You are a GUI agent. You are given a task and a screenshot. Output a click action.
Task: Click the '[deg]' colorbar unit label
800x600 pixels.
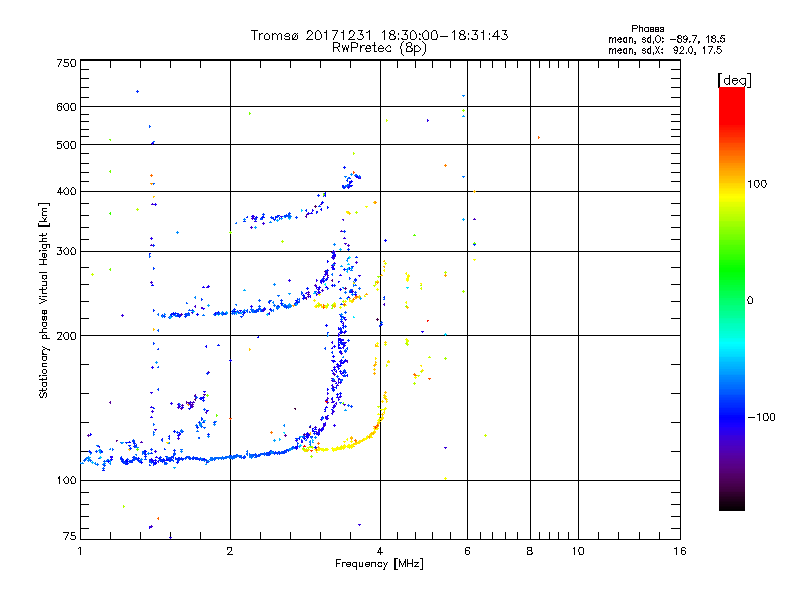click(734, 80)
